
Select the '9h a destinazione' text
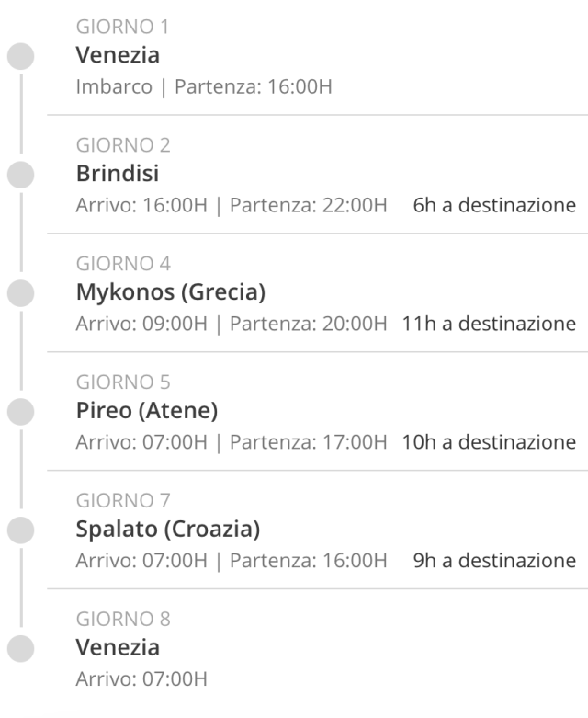[x=494, y=561]
